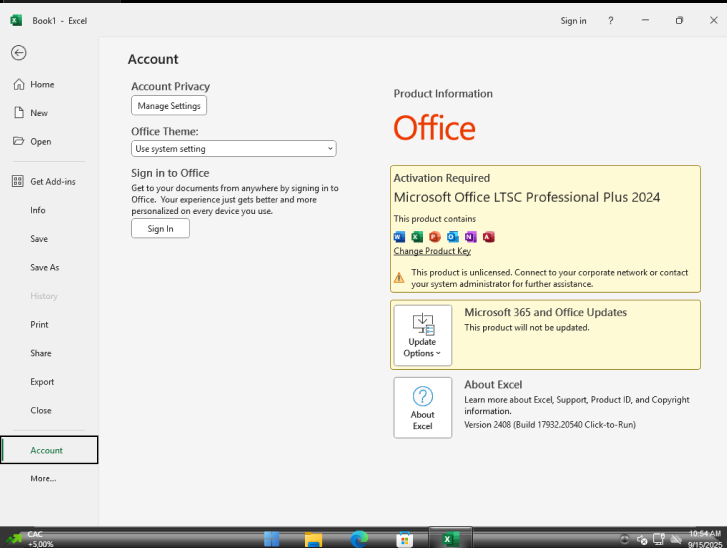Viewport: 727px width, 548px height.
Task: Select the Account tab
Action: point(49,450)
